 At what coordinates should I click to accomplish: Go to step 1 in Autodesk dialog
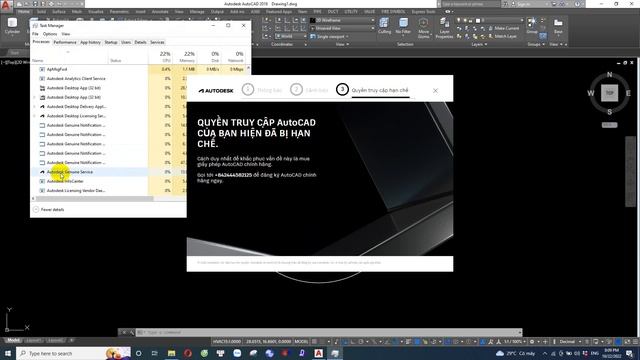[247, 89]
